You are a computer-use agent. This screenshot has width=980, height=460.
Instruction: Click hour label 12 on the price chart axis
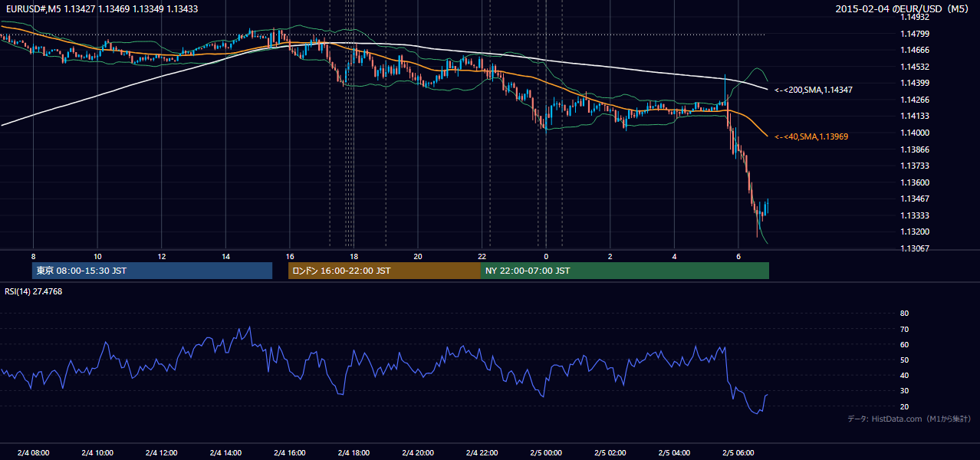click(x=161, y=256)
